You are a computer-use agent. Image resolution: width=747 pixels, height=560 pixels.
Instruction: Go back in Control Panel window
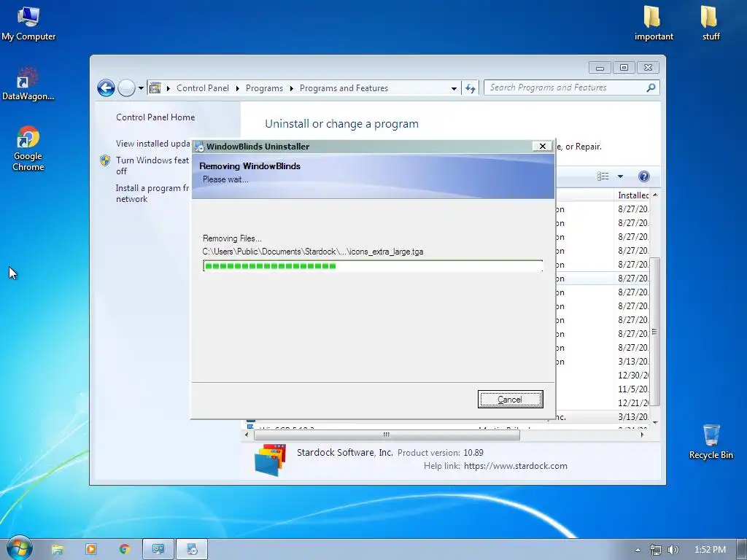pos(106,88)
